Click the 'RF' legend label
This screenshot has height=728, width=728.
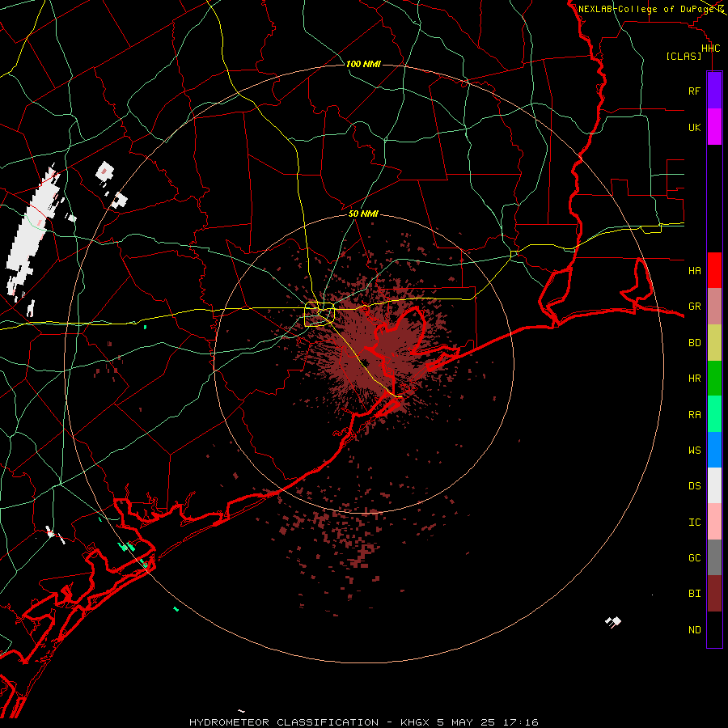[694, 91]
